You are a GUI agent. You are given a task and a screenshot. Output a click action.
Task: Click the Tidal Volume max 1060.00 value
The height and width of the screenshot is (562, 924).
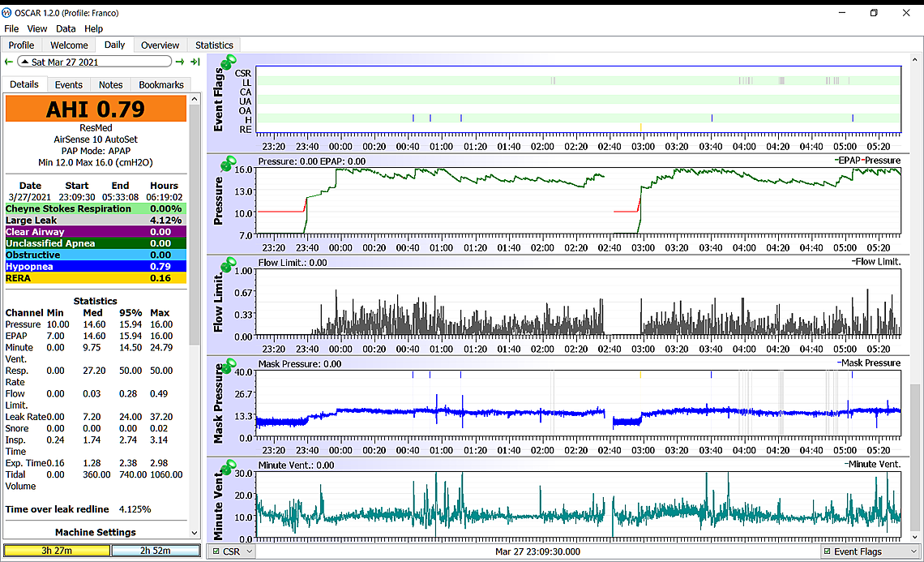coord(166,474)
